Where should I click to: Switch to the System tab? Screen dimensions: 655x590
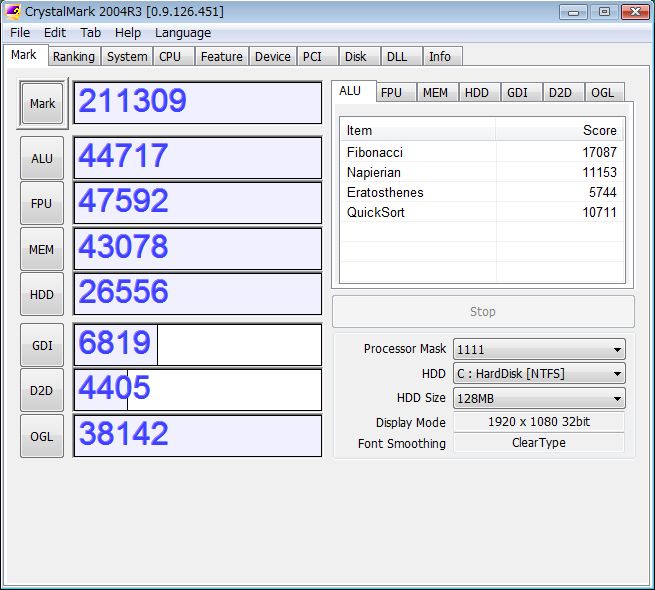127,56
